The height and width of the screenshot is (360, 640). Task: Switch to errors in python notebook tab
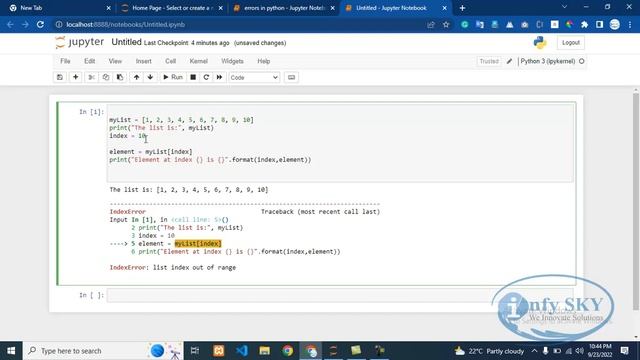tap(284, 8)
